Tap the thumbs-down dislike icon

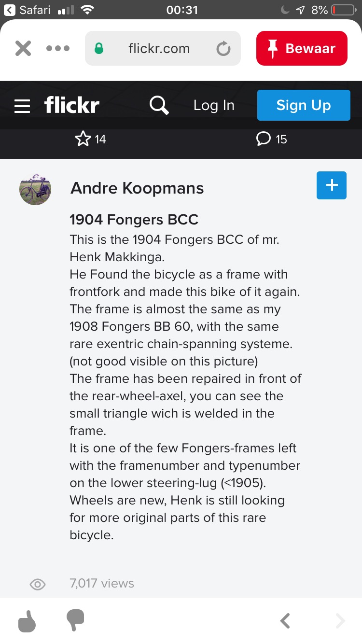click(75, 620)
